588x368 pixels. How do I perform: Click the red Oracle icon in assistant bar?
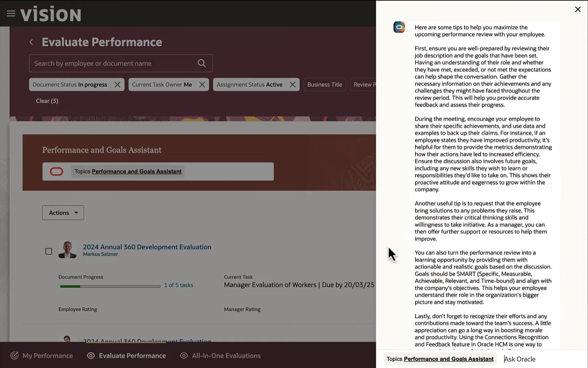[56, 171]
